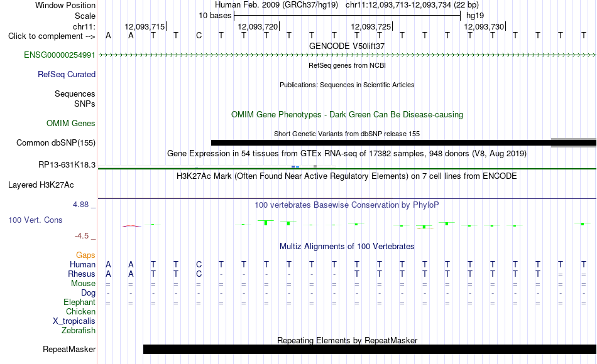Click the C base in the Rhesus alignment row
597x364 pixels.
point(199,274)
